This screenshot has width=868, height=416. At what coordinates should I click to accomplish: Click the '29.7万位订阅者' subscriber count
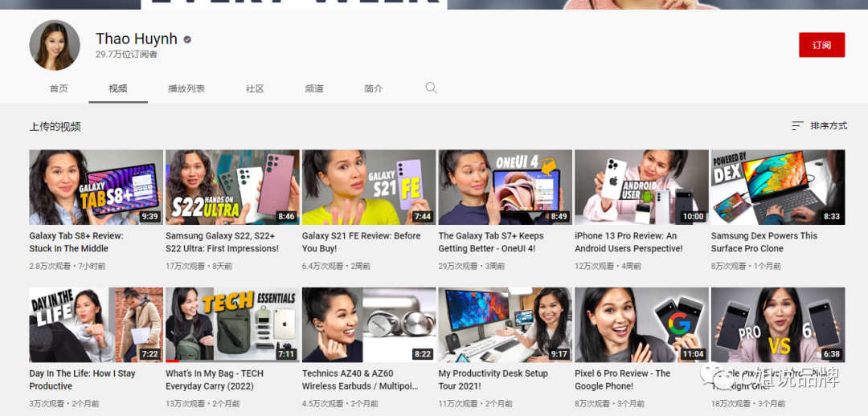pyautogui.click(x=126, y=55)
